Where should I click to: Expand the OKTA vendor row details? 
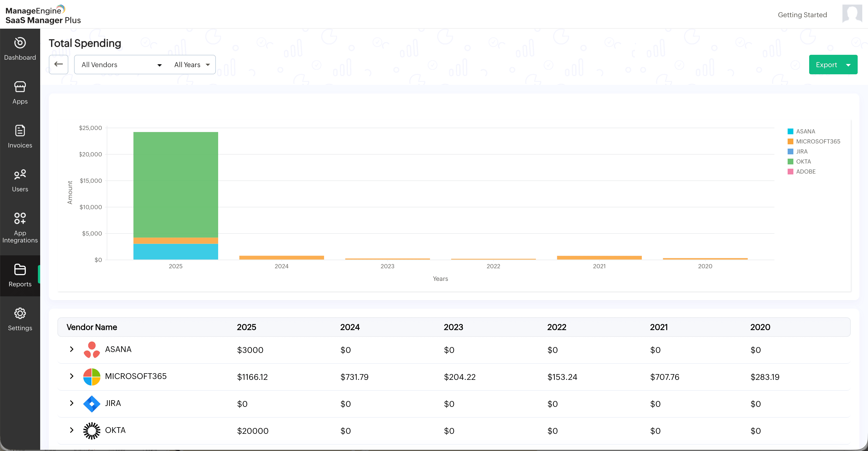click(71, 430)
